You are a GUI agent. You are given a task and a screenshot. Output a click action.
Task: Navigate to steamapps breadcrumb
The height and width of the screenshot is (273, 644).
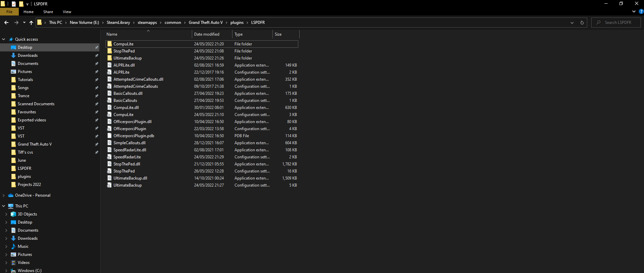[x=147, y=23]
